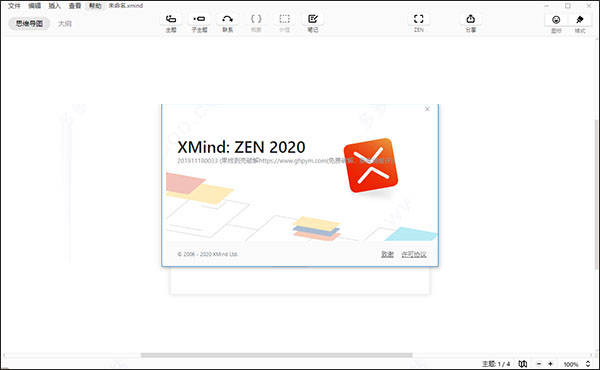Zoom out with minus button
Screen dimensions: 600x370
point(539,364)
